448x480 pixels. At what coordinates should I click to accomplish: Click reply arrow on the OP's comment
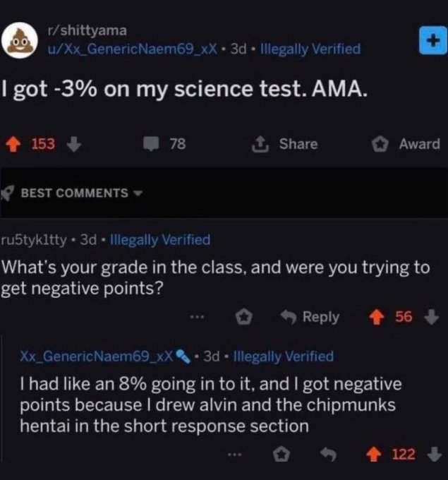point(328,455)
